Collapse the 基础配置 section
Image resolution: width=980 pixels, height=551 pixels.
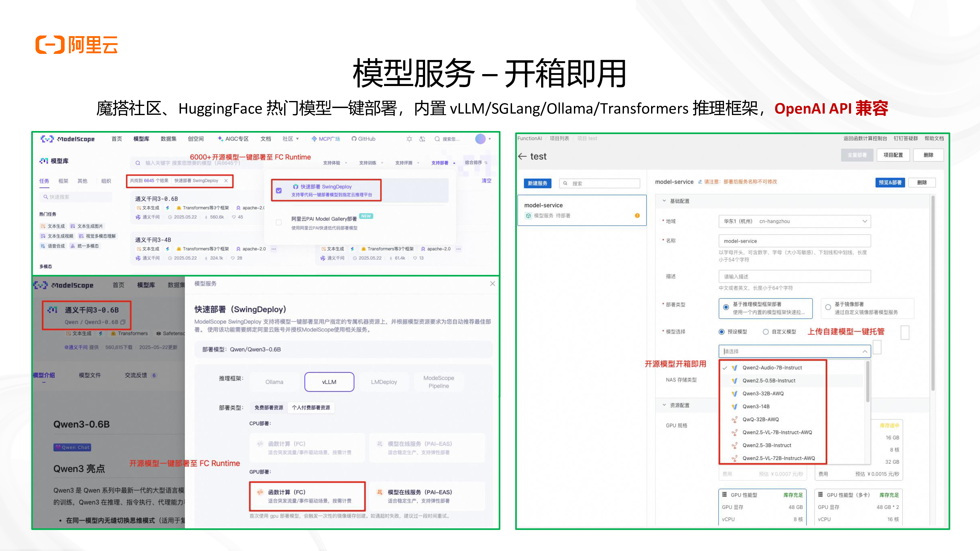(664, 201)
